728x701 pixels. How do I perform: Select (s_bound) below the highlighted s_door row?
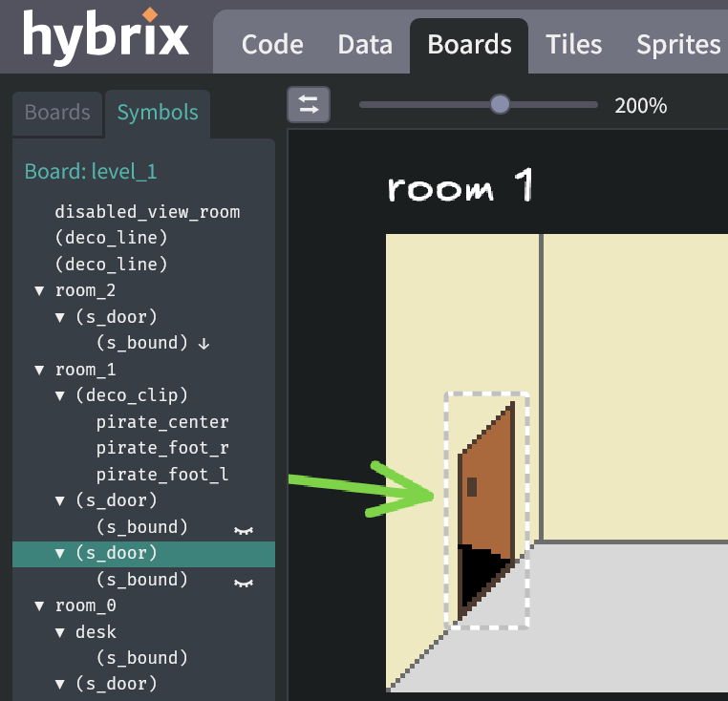tap(142, 580)
